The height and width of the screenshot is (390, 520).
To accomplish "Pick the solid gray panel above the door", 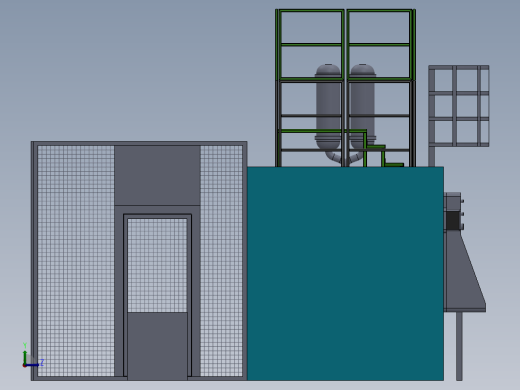I will coord(157,175).
